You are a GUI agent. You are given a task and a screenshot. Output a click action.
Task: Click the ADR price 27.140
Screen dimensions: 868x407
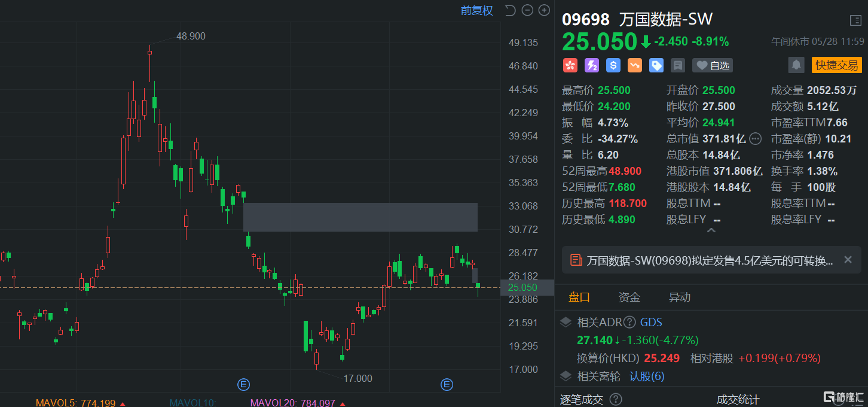click(x=594, y=341)
